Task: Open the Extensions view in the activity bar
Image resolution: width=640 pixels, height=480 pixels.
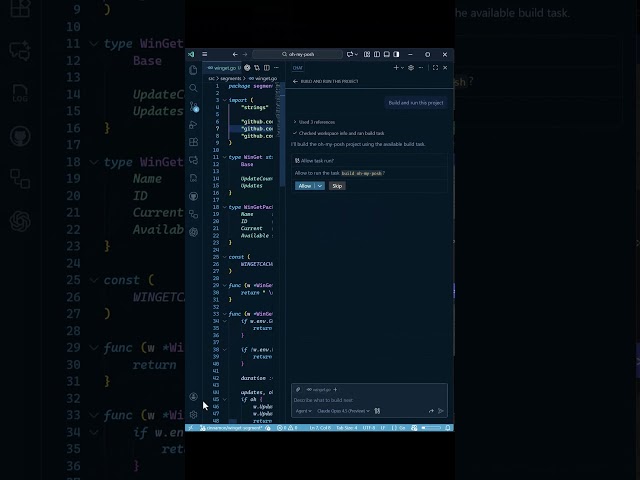Action: click(x=193, y=142)
